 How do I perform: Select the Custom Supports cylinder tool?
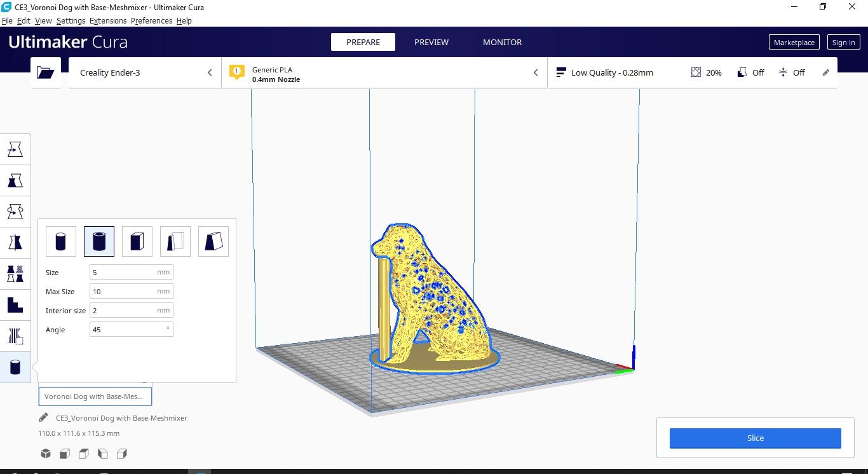pos(15,367)
